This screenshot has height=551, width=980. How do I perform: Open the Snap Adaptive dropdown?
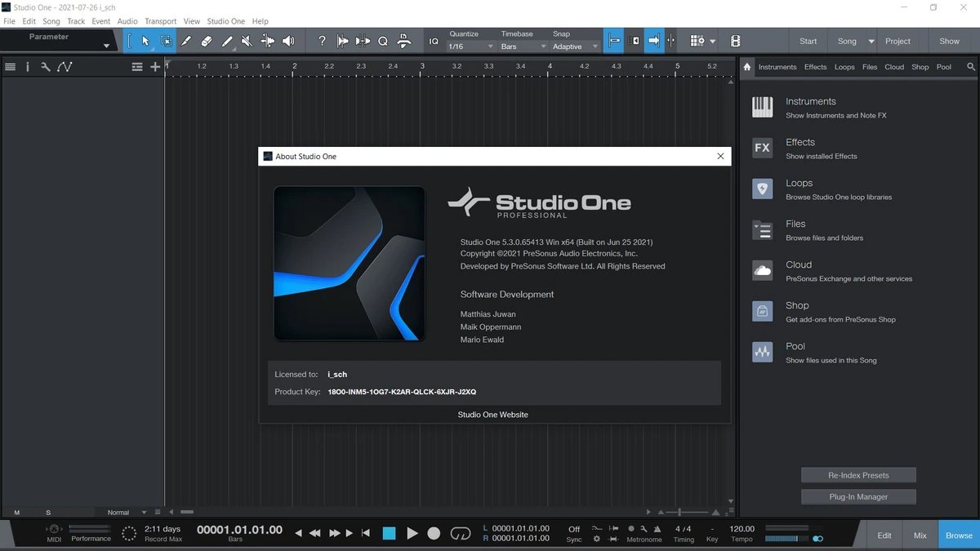pos(576,47)
